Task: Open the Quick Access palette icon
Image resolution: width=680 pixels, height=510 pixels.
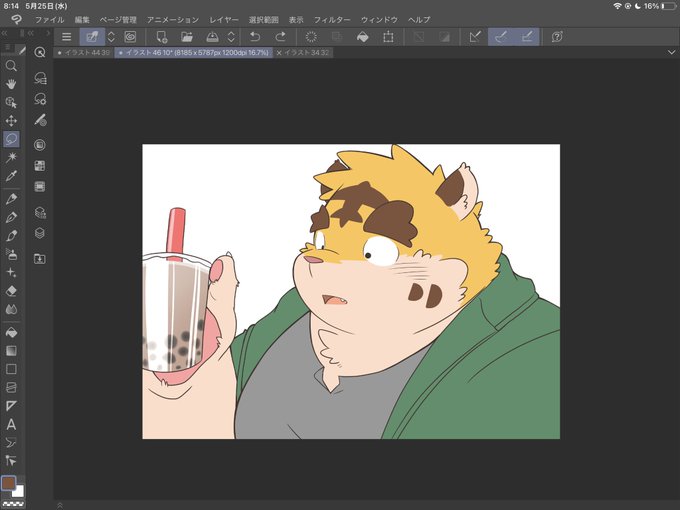Action: (40, 52)
